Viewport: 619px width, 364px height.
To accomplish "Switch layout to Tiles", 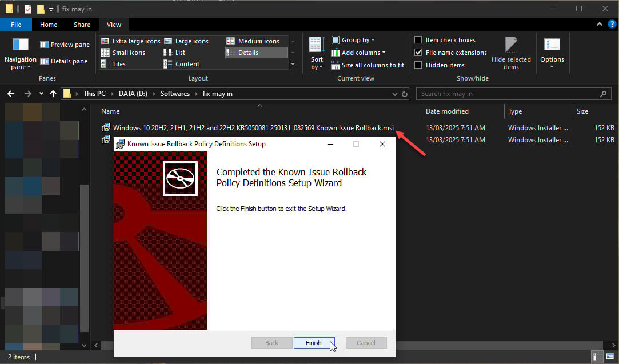I will point(113,64).
